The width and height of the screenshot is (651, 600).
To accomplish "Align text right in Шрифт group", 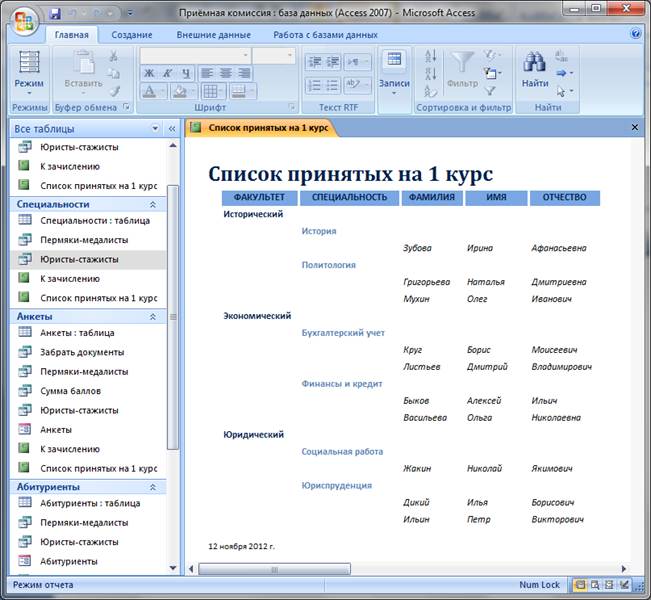I will coord(244,73).
